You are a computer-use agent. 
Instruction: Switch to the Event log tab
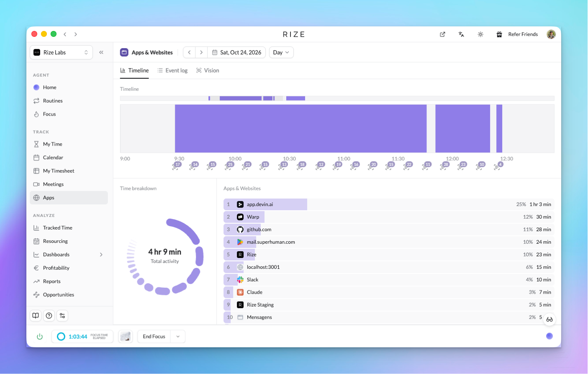click(172, 71)
